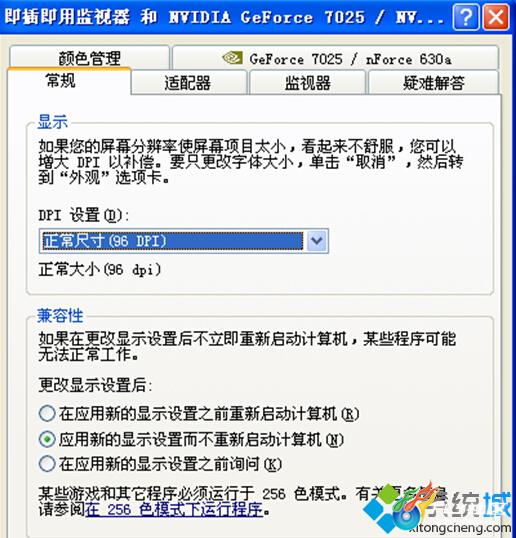Open the GeForce 7025 / nForce 630a tab
The width and height of the screenshot is (516, 538).
(x=336, y=58)
